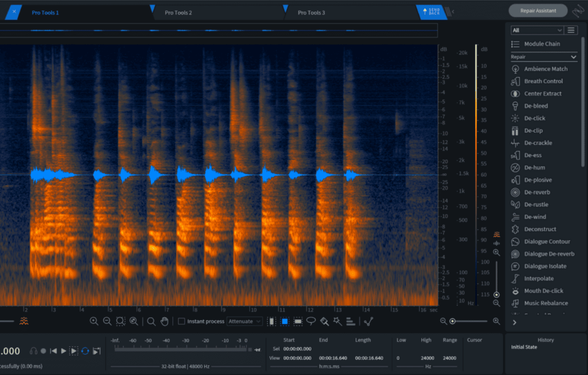The image size is (588, 375).
Task: Open the De-plosive module
Action: point(531,180)
